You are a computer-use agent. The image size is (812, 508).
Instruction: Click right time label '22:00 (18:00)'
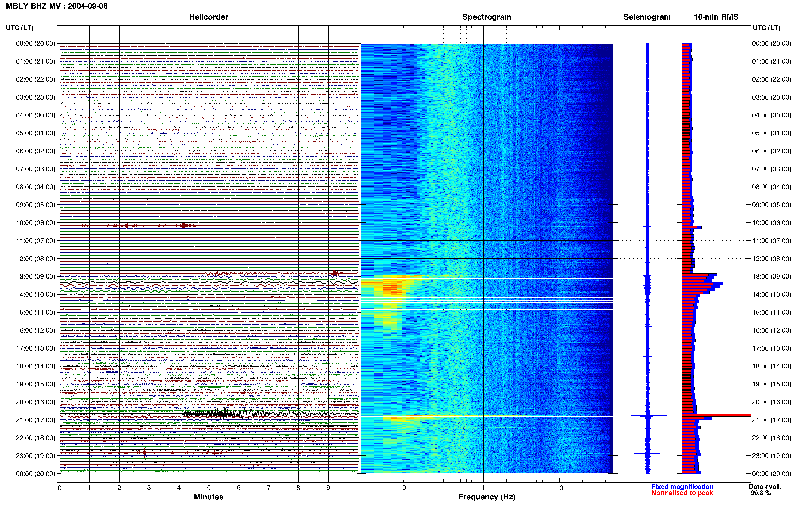[772, 438]
